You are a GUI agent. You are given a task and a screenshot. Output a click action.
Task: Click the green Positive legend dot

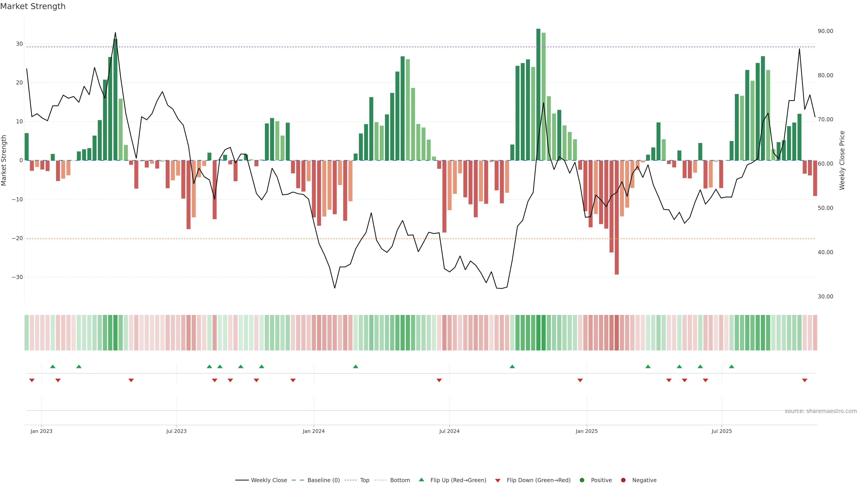coord(582,480)
